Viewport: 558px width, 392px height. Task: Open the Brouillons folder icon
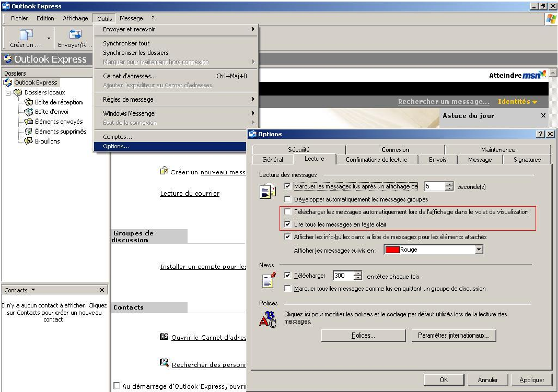click(28, 141)
